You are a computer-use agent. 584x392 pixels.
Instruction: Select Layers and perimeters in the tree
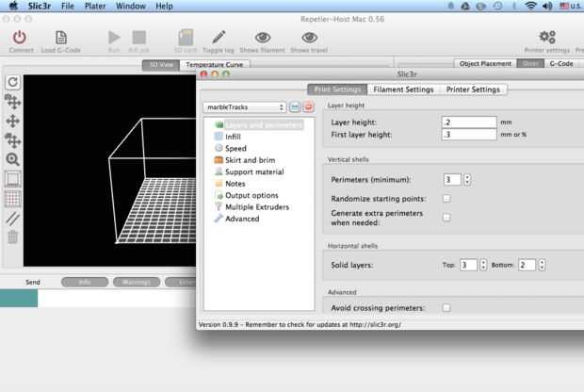click(259, 124)
